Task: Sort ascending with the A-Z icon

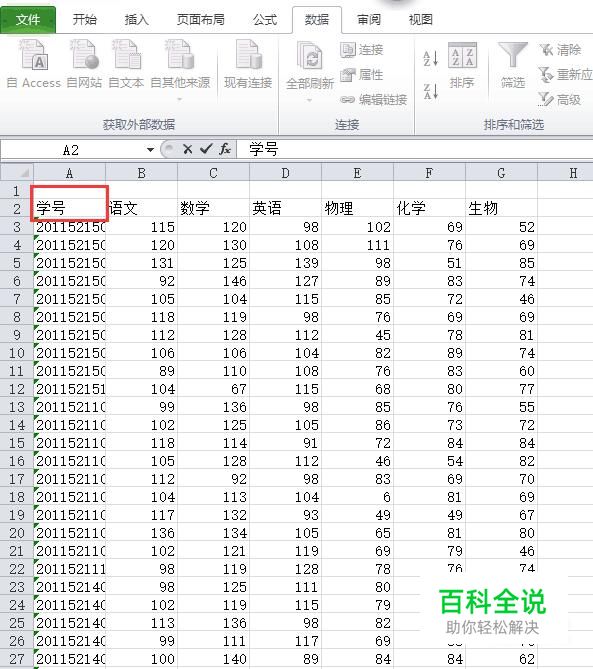Action: [430, 58]
